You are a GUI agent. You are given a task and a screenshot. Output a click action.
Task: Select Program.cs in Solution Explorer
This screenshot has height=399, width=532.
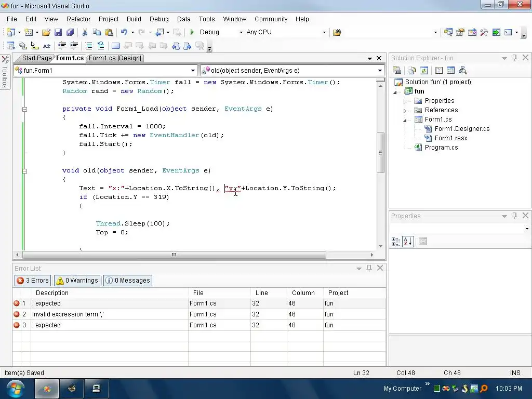(441, 147)
